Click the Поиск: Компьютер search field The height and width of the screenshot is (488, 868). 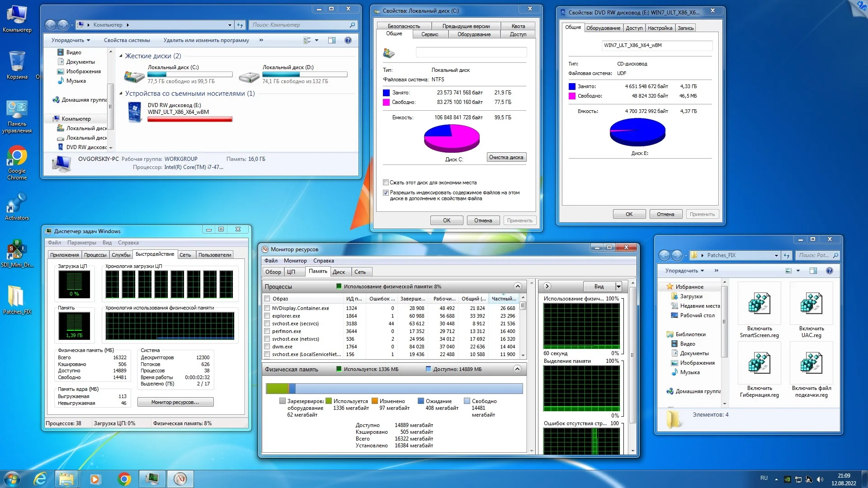301,25
